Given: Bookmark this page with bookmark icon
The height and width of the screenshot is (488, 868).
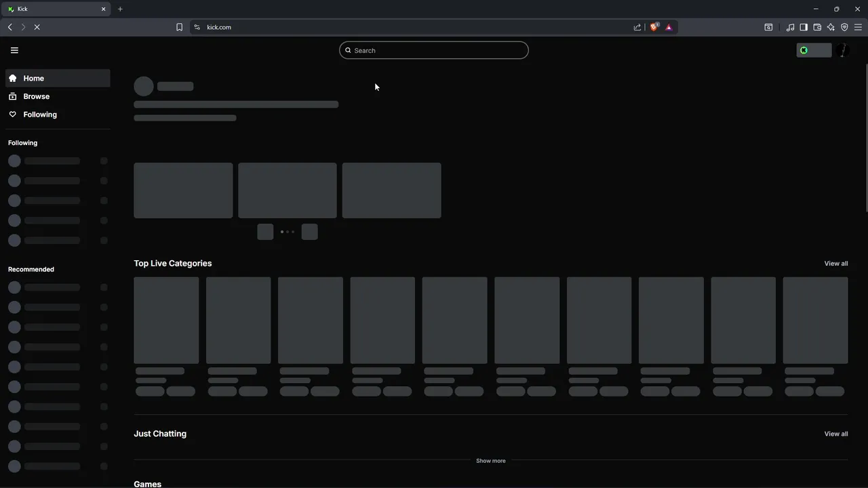Looking at the screenshot, I should (179, 27).
